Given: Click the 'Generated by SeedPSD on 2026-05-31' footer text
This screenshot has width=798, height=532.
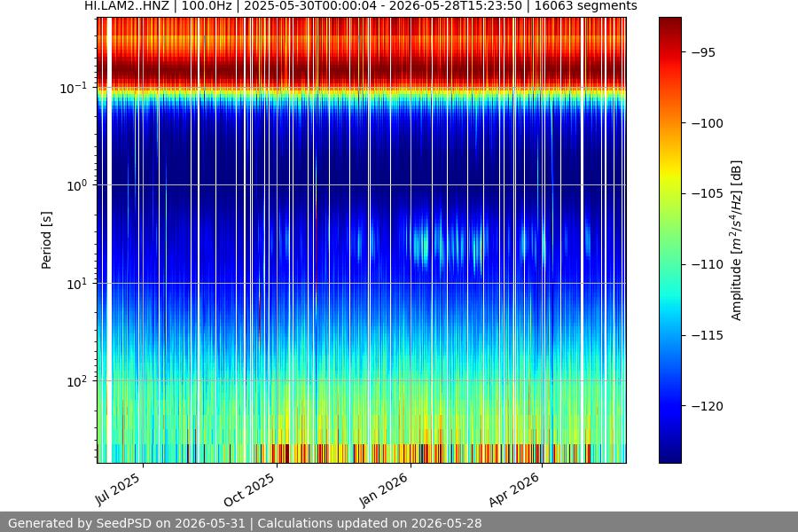Looking at the screenshot, I should [x=127, y=523].
